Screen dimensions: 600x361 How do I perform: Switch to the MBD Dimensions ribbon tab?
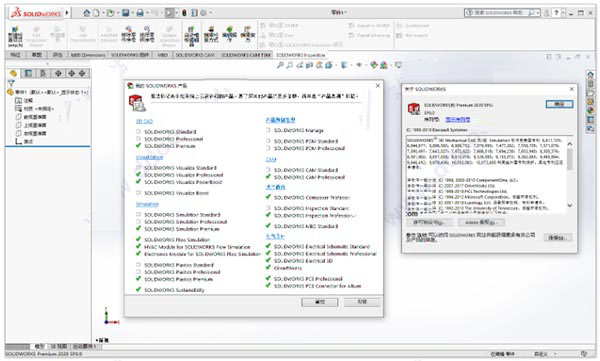[x=88, y=55]
